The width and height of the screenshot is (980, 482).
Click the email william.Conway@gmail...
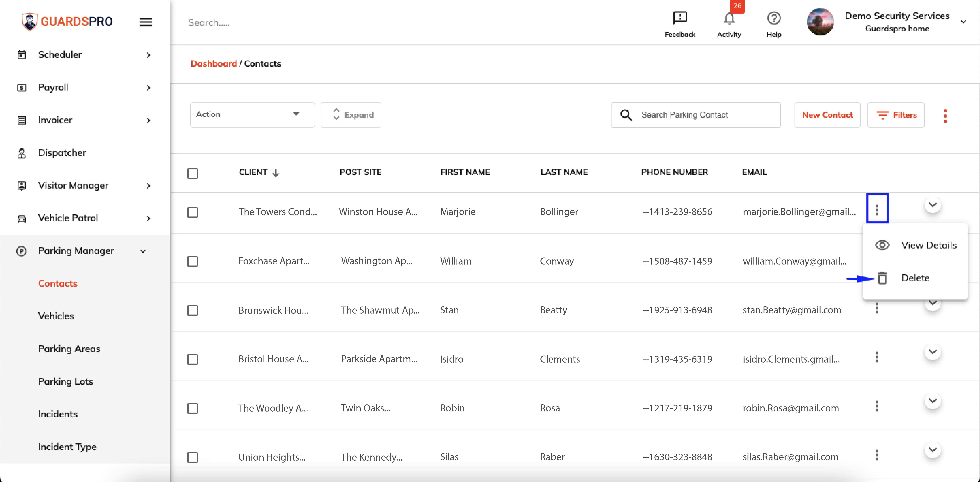(794, 261)
